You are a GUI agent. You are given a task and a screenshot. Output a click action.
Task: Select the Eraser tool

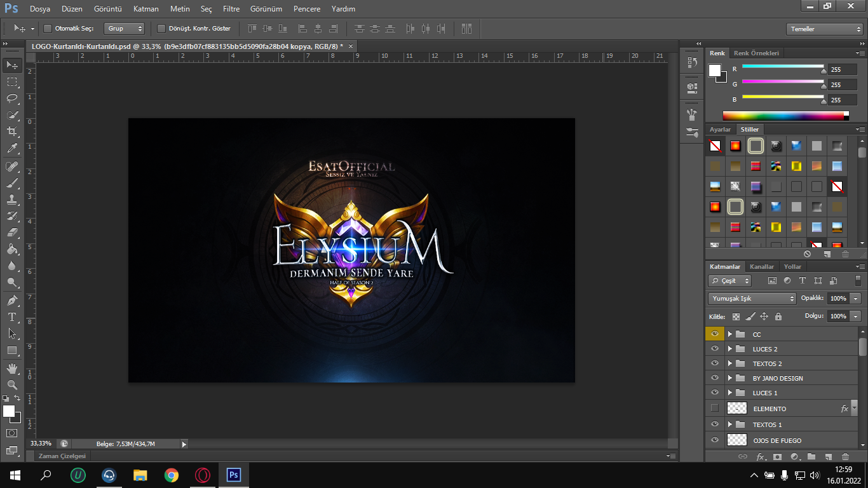(x=12, y=233)
